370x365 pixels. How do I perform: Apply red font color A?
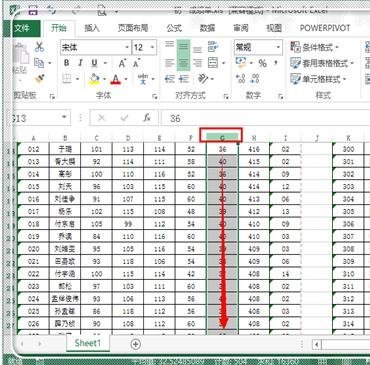click(116, 79)
